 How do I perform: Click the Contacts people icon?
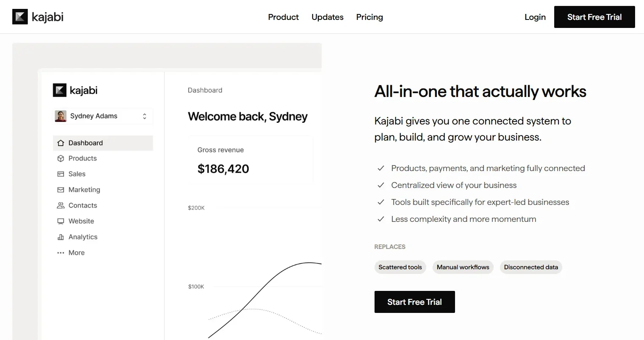point(61,205)
